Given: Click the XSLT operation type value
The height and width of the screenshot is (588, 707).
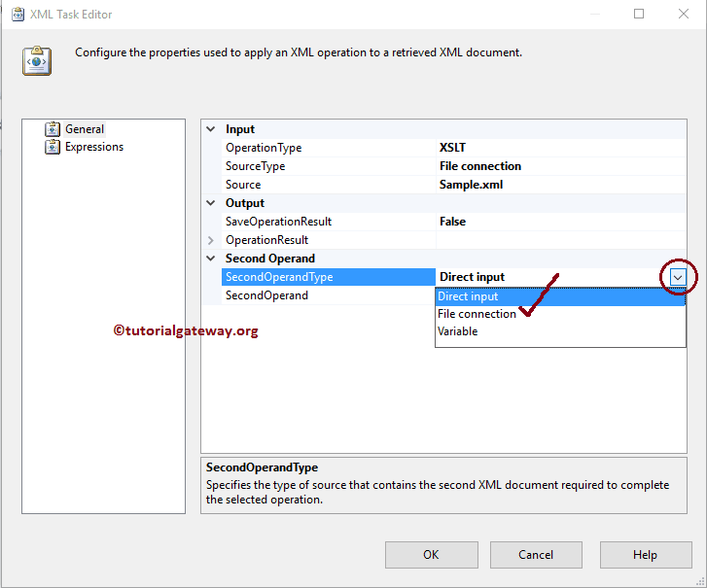Looking at the screenshot, I should tap(452, 148).
